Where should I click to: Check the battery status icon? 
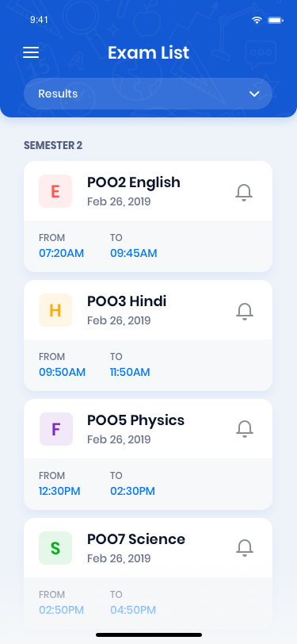coord(276,20)
